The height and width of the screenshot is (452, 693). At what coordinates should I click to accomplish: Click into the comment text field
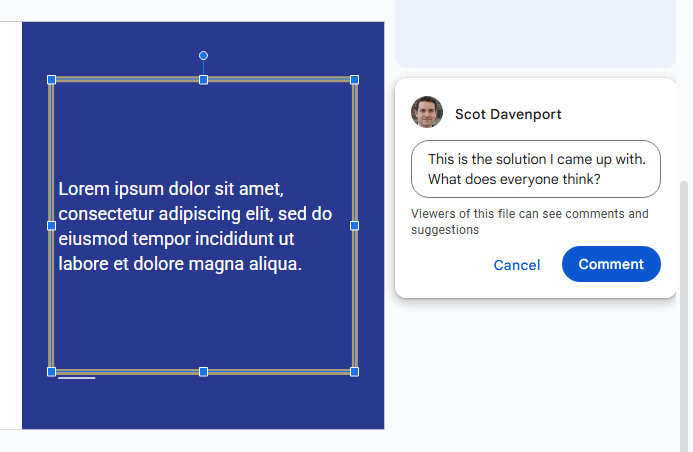[x=535, y=169]
